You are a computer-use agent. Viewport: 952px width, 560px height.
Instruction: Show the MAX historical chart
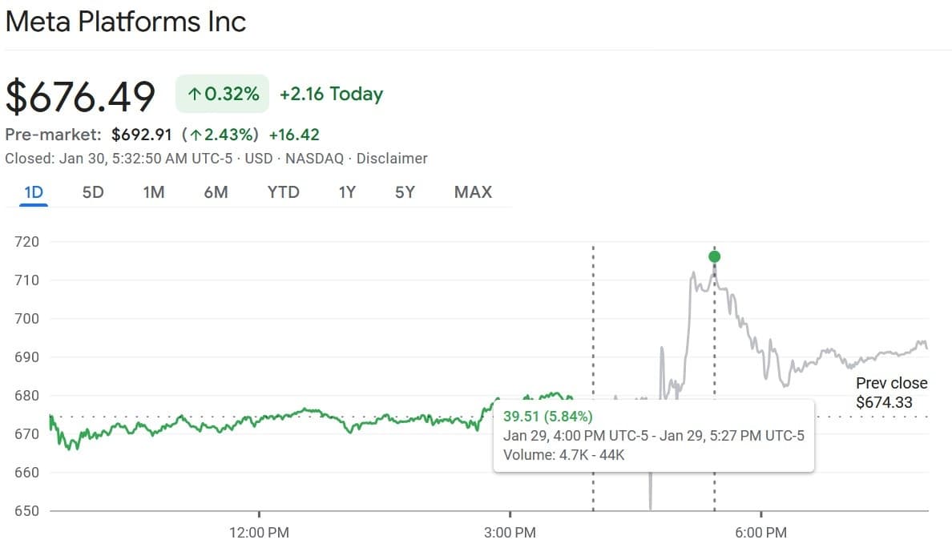click(x=472, y=192)
